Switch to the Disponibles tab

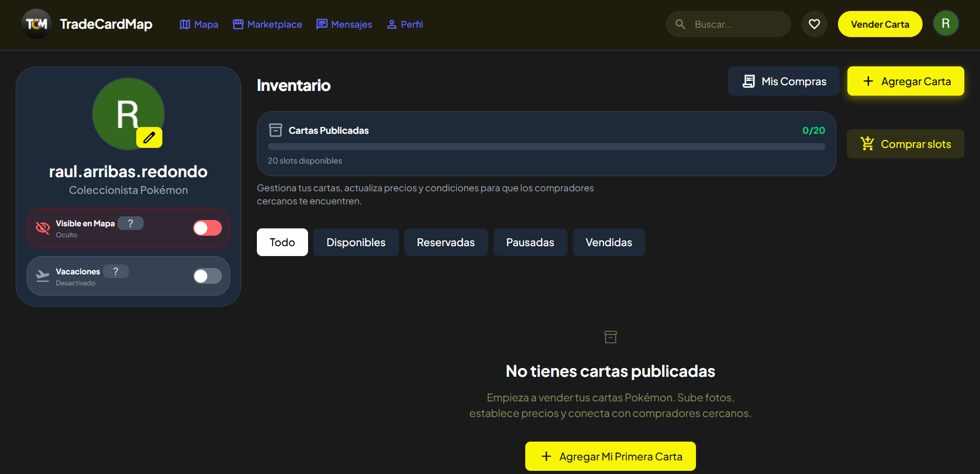pos(356,242)
